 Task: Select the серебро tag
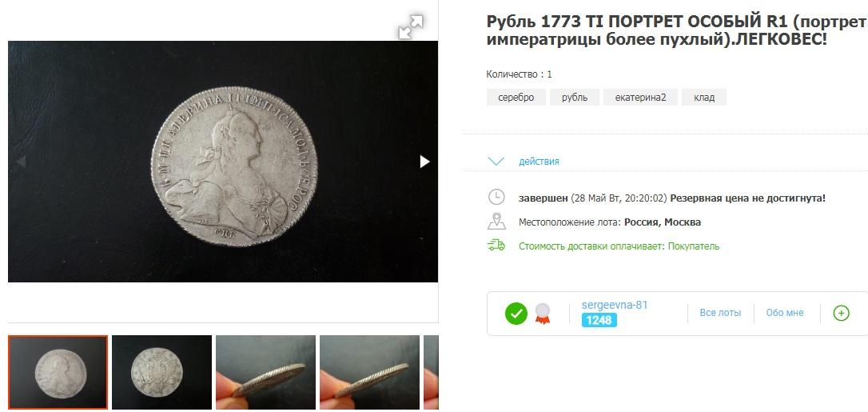(x=516, y=98)
